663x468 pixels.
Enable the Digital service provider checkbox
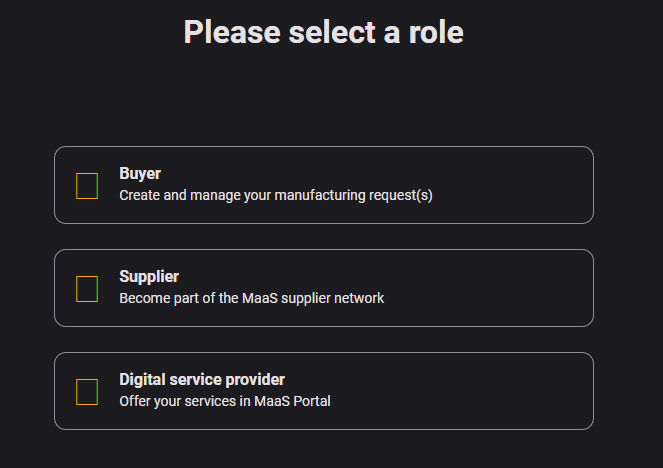click(x=87, y=392)
